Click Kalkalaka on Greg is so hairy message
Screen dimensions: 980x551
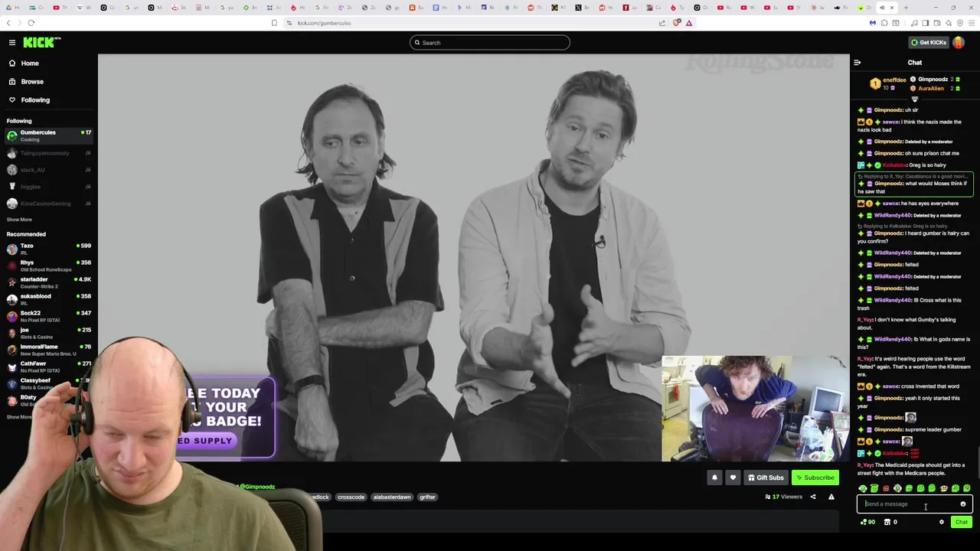click(x=893, y=165)
